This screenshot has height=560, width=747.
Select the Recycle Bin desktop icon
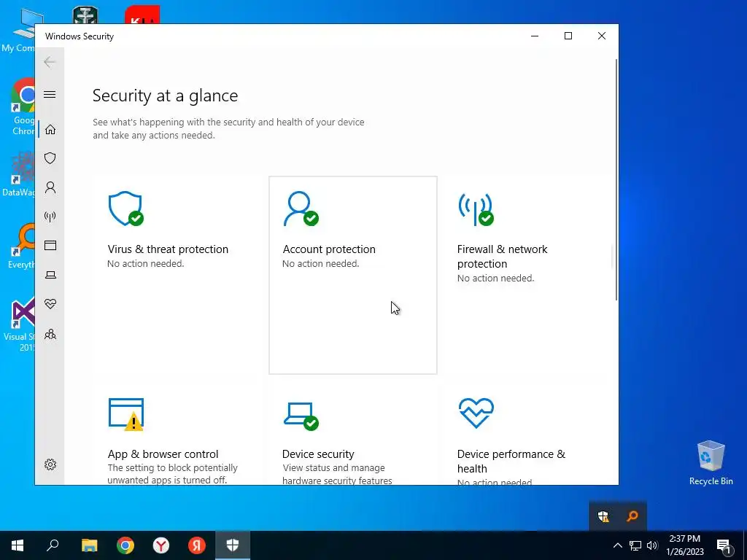pos(711,463)
